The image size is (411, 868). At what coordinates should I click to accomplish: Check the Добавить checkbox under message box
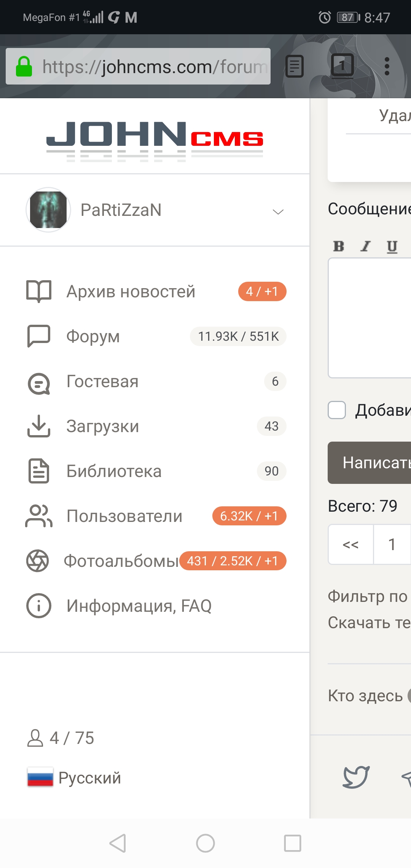[x=337, y=410]
